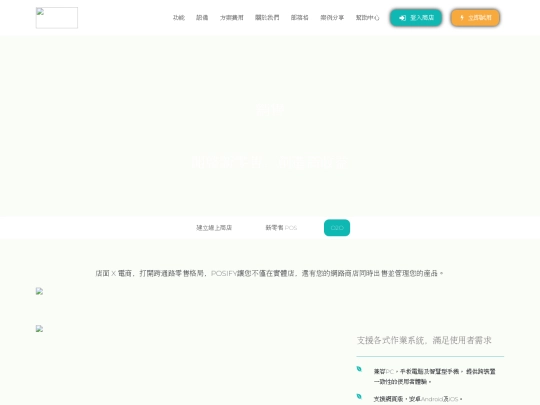Click the second broken image on the left
Image resolution: width=540 pixels, height=405 pixels.
pyautogui.click(x=40, y=329)
